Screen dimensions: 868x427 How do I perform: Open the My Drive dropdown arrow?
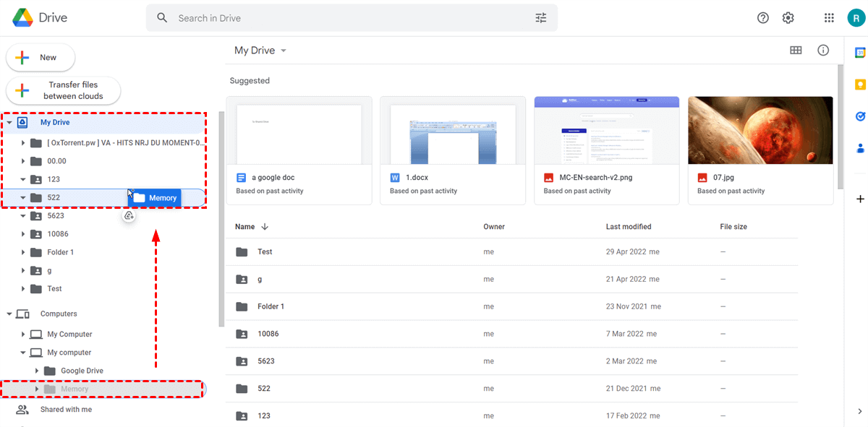[x=284, y=51]
